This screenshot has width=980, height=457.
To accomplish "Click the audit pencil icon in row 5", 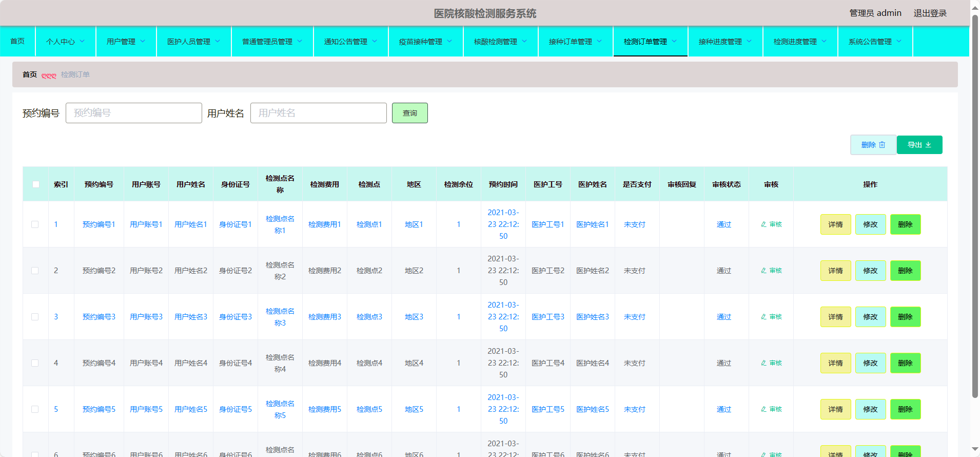I will coord(763,409).
